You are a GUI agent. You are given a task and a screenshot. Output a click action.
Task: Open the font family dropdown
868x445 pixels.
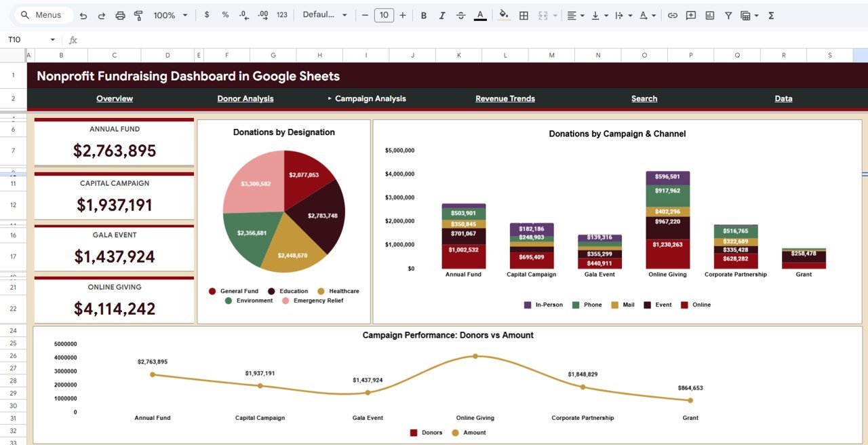(324, 14)
